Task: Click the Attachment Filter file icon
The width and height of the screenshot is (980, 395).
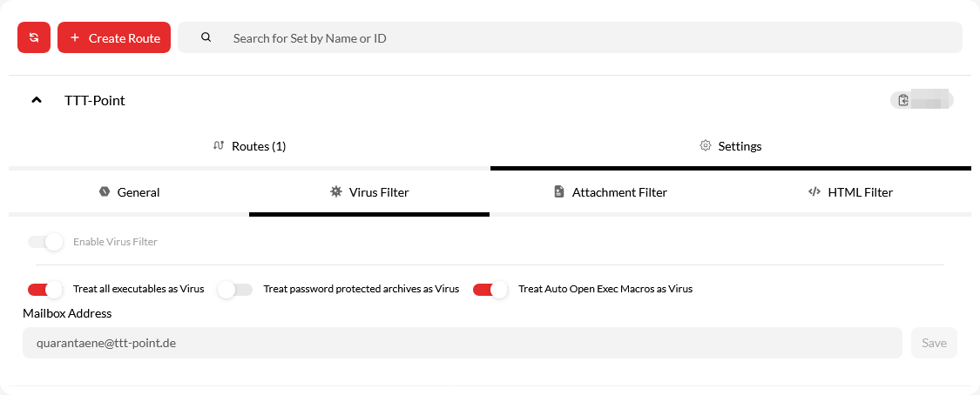Action: click(559, 191)
